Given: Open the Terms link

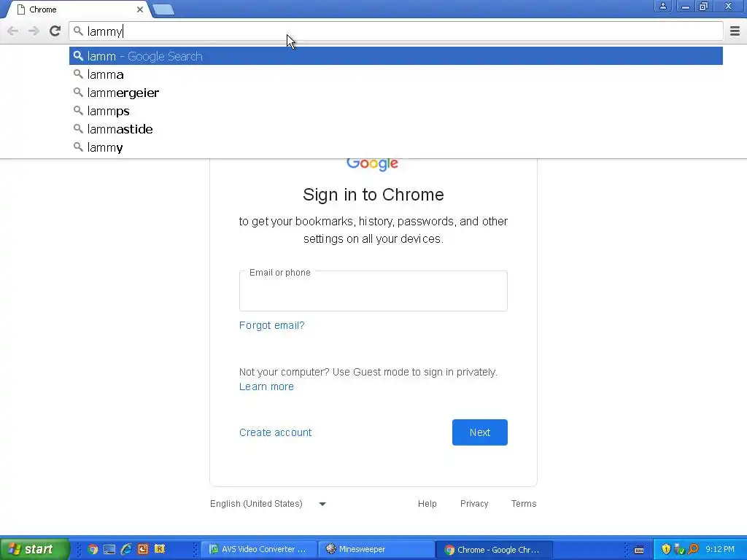Looking at the screenshot, I should click(x=524, y=504).
